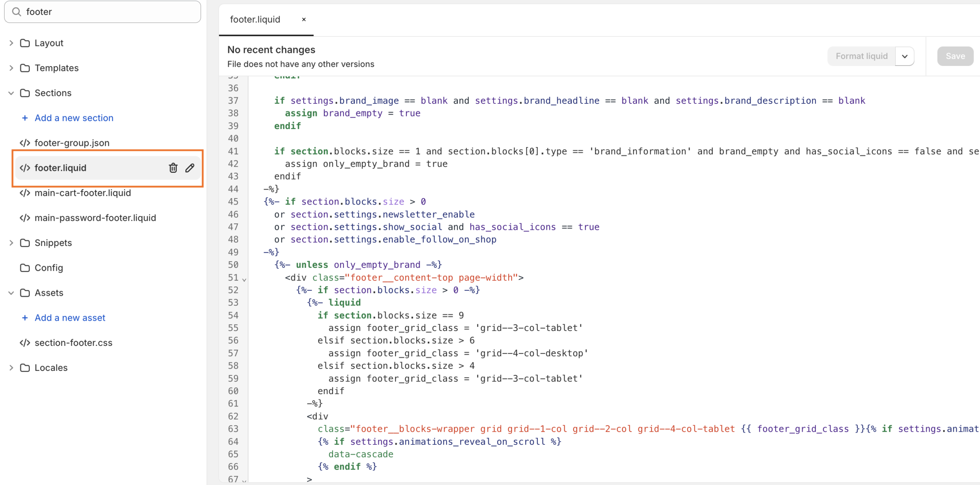Click 'has_social_icons == true' on line 47
The image size is (980, 485).
click(534, 227)
